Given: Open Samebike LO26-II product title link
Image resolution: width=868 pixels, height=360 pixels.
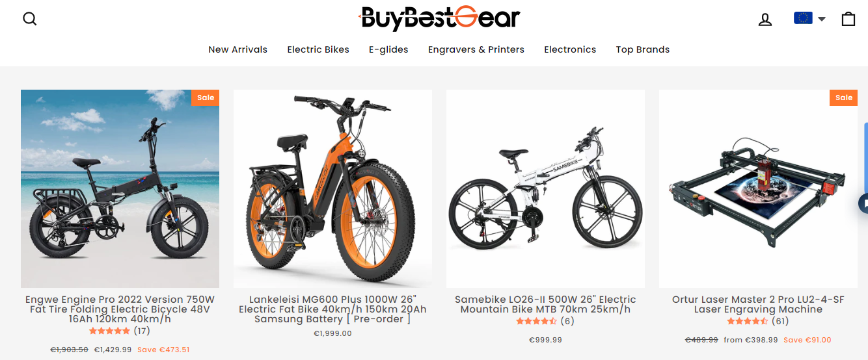Looking at the screenshot, I should tap(545, 304).
